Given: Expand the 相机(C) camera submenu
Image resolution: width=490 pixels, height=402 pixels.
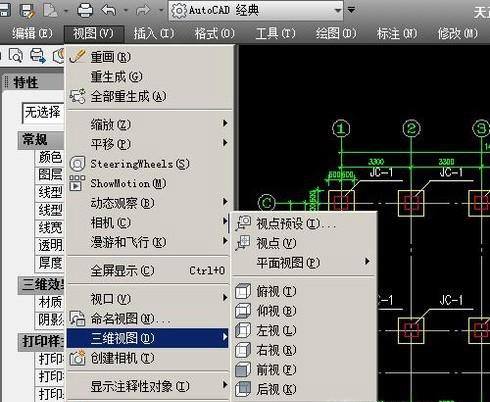Looking at the screenshot, I should coord(149,223).
